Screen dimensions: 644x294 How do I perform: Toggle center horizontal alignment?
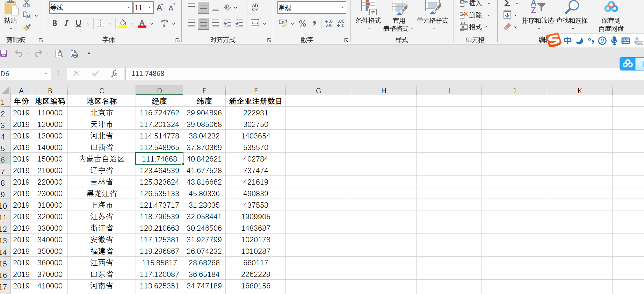(x=203, y=23)
